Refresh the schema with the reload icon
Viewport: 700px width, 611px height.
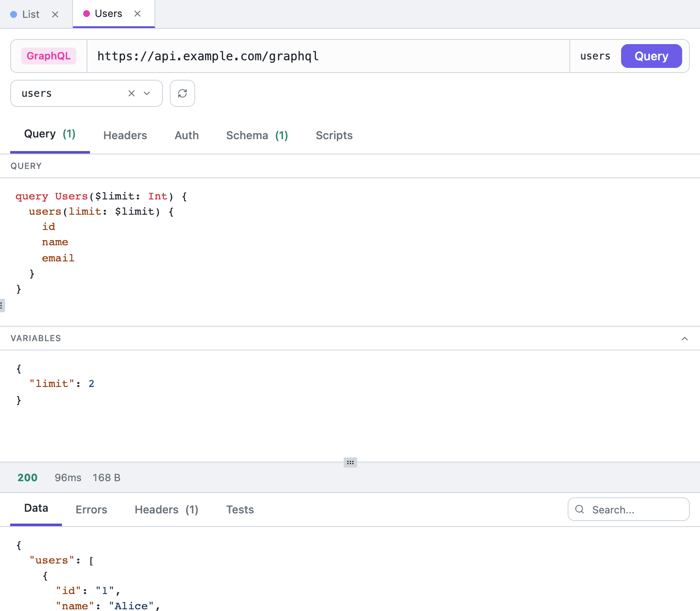(182, 93)
